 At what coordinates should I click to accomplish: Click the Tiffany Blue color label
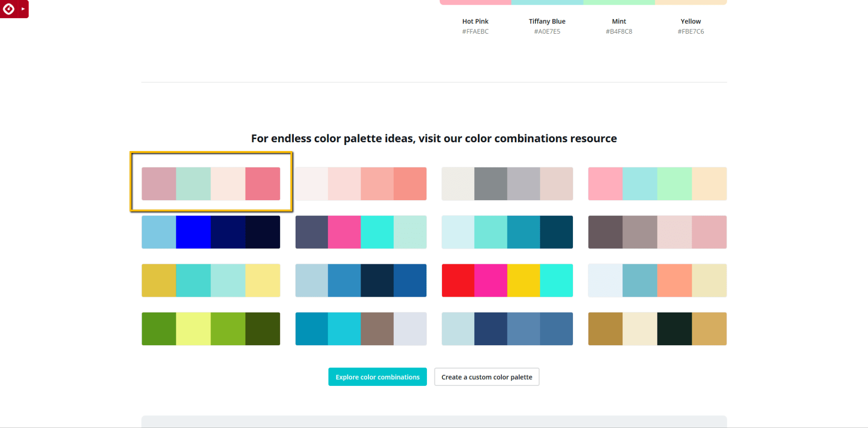547,22
